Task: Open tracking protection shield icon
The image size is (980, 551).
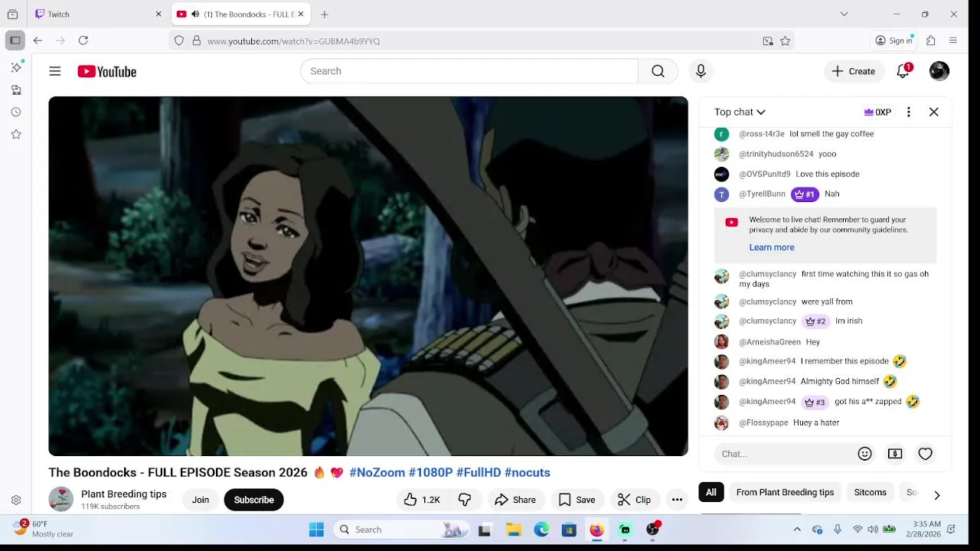Action: [179, 41]
